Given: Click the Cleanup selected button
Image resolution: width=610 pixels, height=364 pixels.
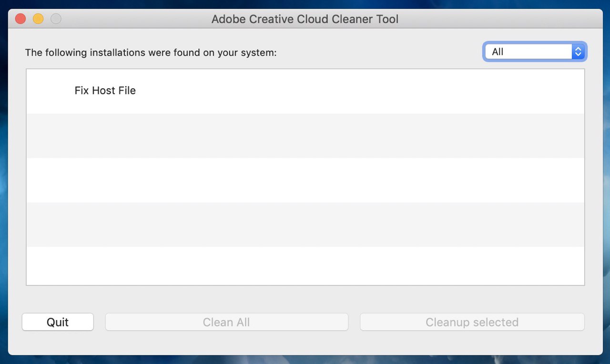Looking at the screenshot, I should (x=472, y=322).
